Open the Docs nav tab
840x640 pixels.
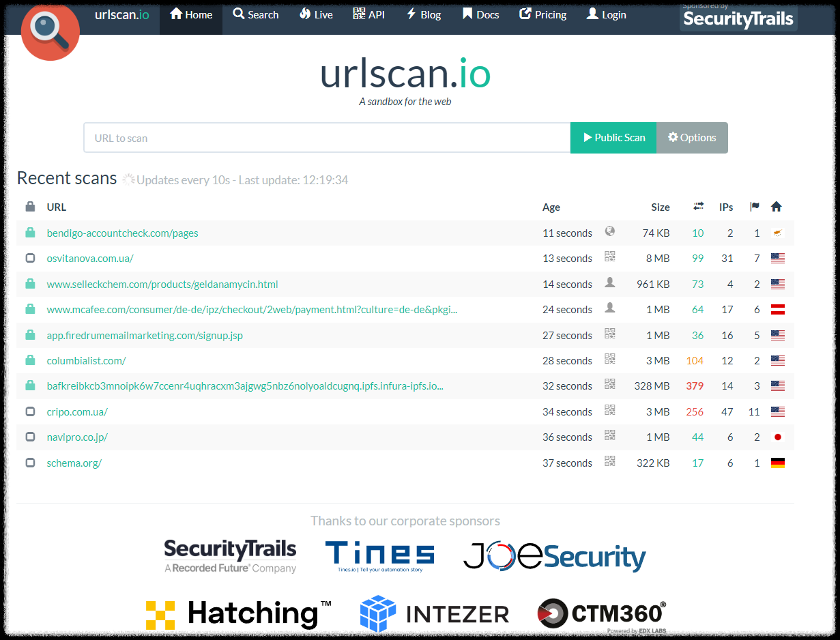tap(480, 15)
